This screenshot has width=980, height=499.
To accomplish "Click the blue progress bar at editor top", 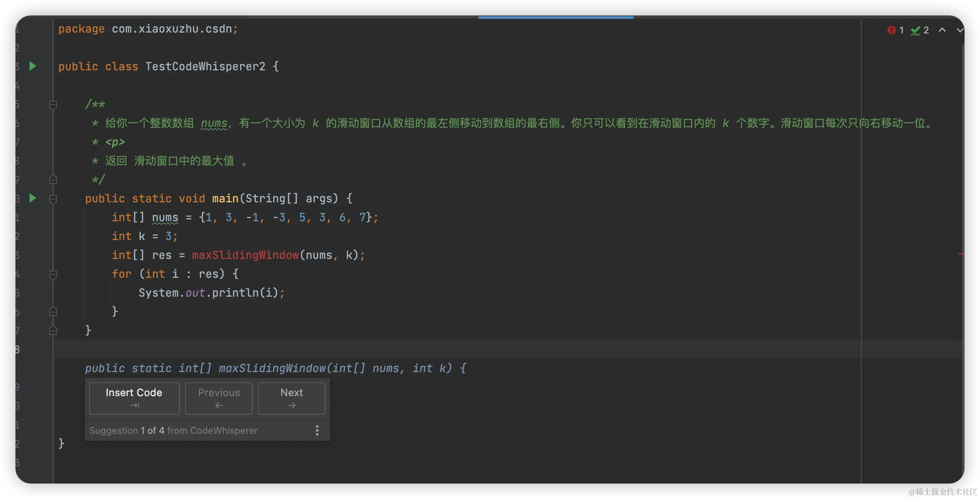I will pyautogui.click(x=556, y=18).
